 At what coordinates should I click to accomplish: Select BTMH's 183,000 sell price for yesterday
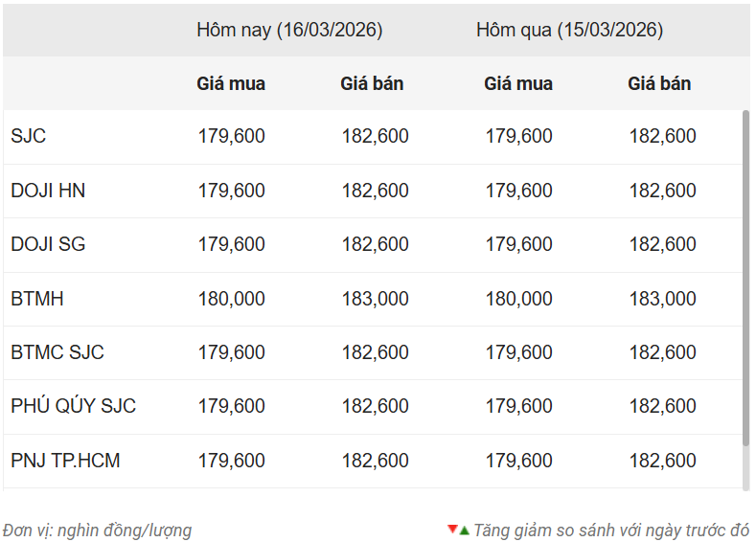[662, 299]
